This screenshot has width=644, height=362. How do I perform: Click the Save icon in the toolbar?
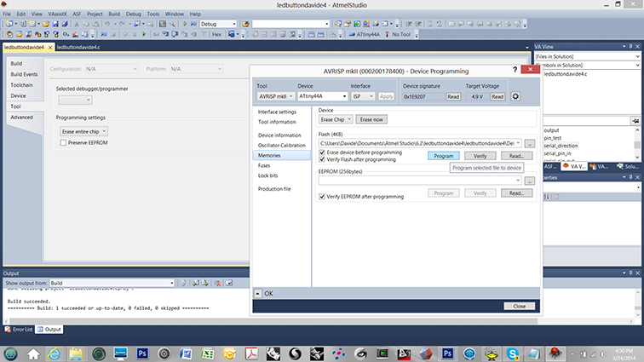pyautogui.click(x=55, y=24)
